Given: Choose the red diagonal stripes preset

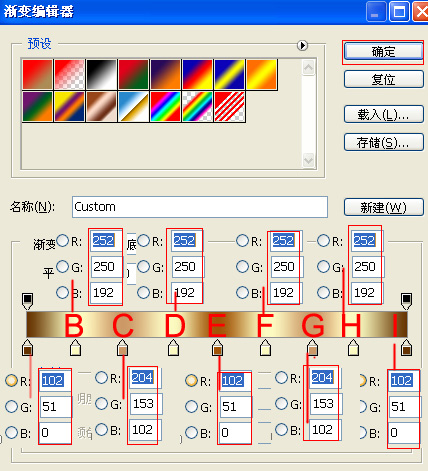Looking at the screenshot, I should [x=229, y=107].
